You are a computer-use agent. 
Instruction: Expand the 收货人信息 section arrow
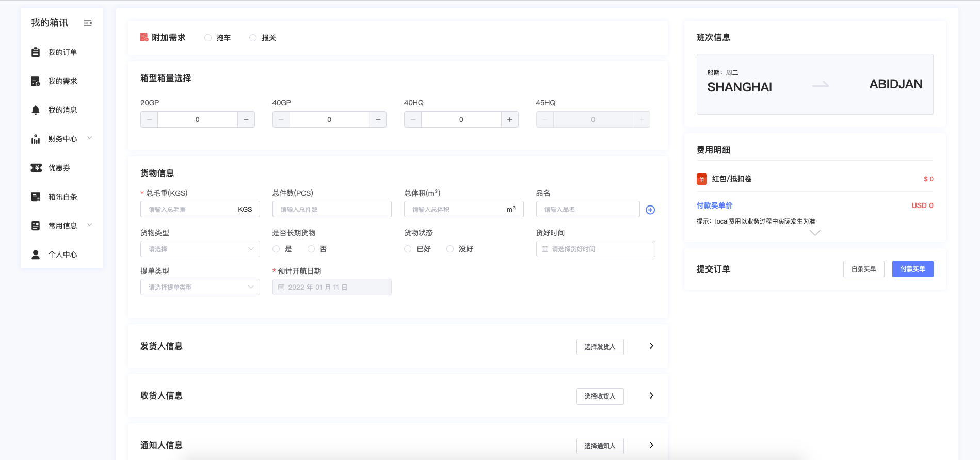pyautogui.click(x=651, y=395)
